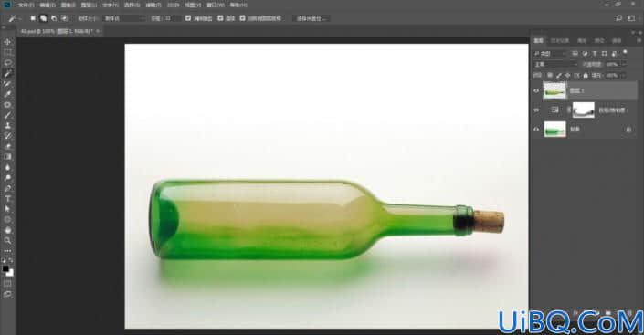Open layer Fill value dropdown arrow
Viewport: 644px width, 335px height.
[624, 76]
